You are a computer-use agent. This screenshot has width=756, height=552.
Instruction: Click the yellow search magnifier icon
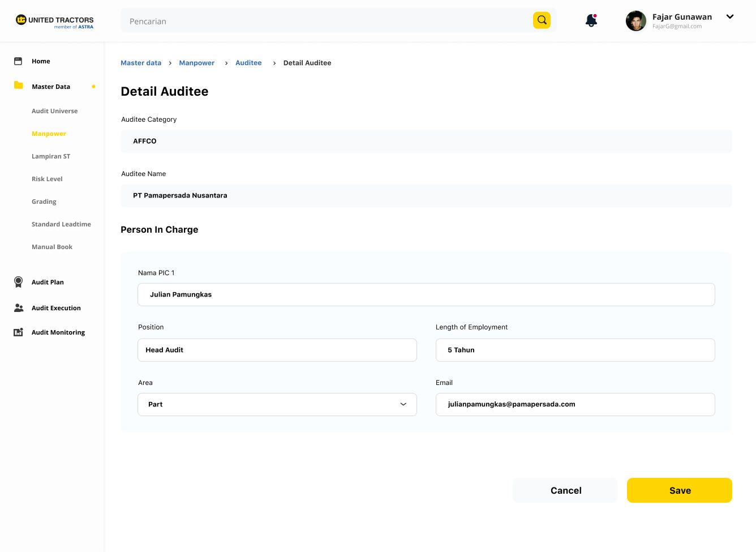coord(542,20)
